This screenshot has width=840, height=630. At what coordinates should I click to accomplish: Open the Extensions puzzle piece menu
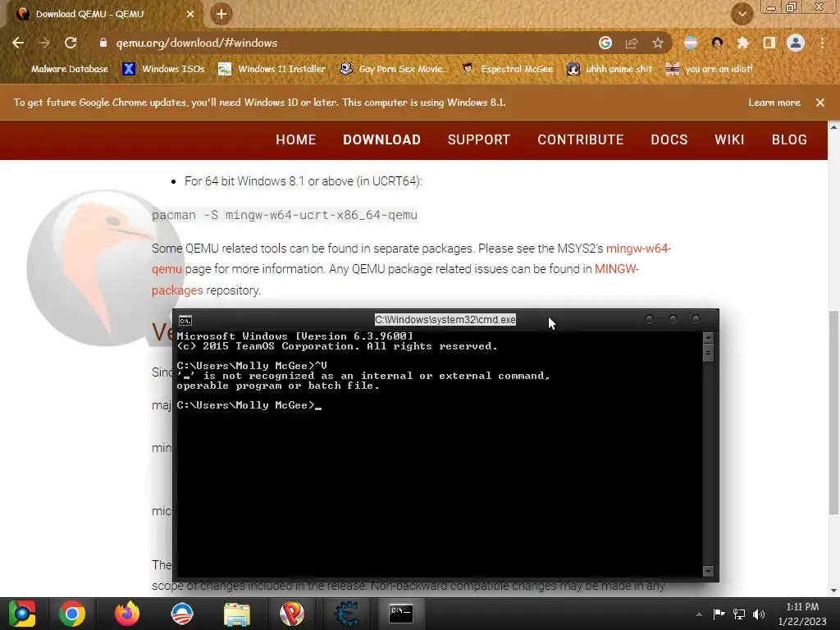coord(743,43)
